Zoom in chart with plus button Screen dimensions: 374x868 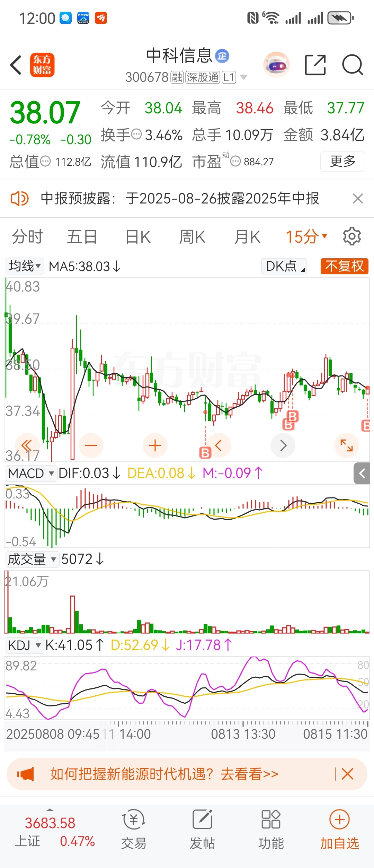[155, 445]
